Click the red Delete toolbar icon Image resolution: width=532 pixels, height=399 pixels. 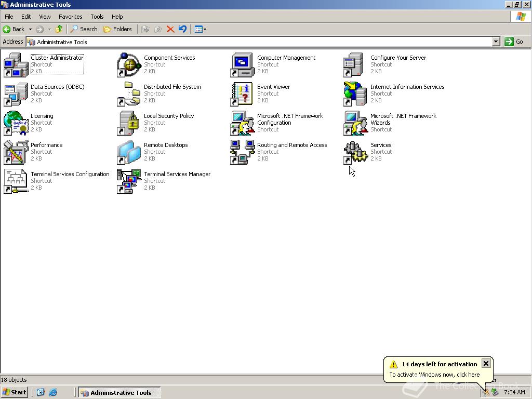coord(170,29)
